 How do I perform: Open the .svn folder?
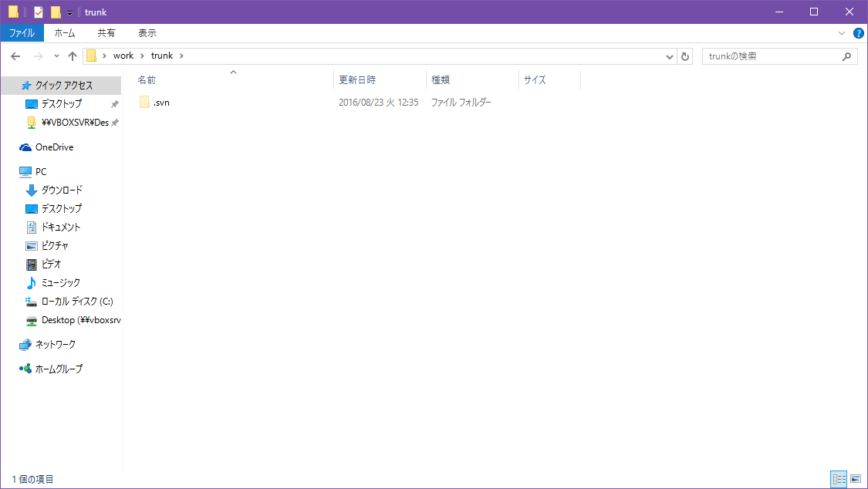[x=160, y=102]
